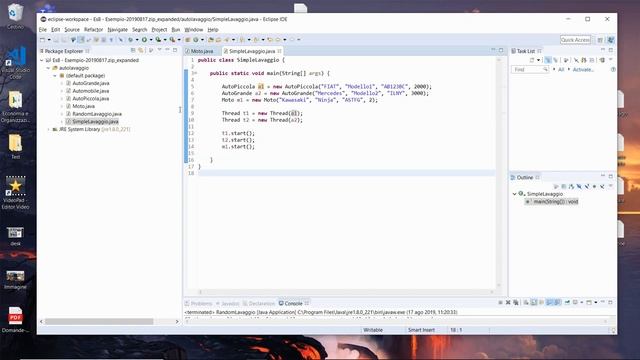Open the Domande PDF desktop file

click(16, 320)
